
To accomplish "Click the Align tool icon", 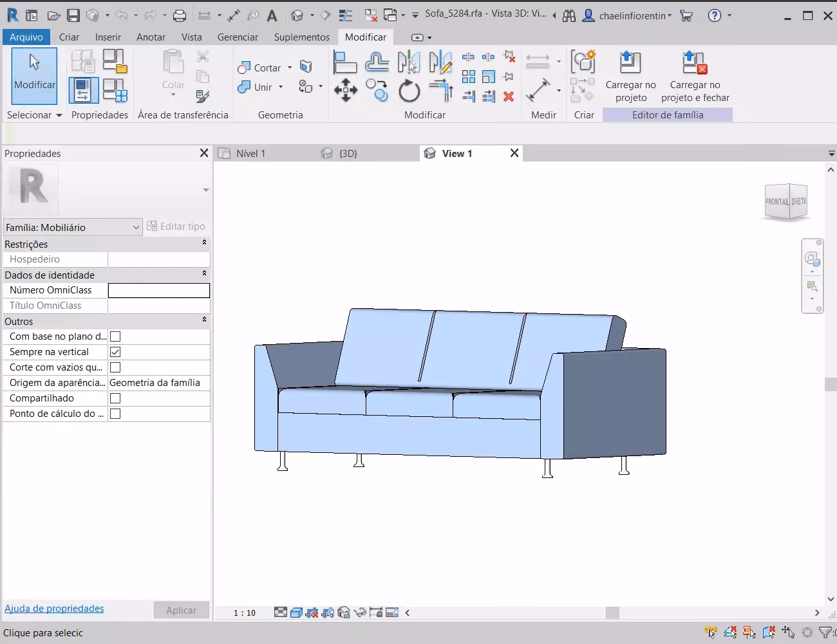I will click(345, 62).
